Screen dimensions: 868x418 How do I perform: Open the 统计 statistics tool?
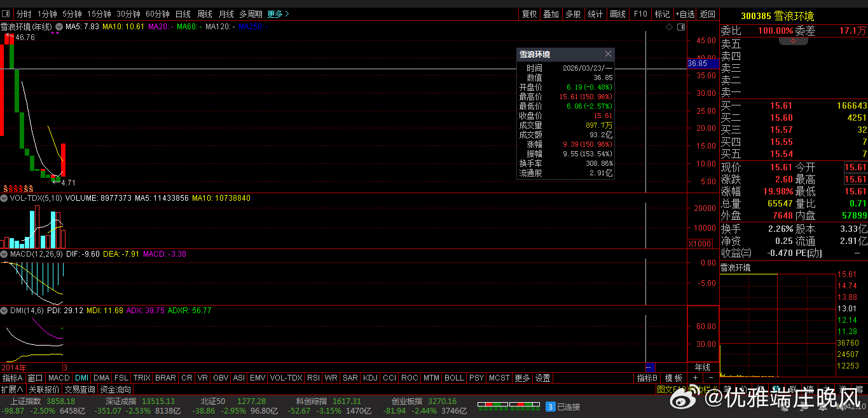coord(595,13)
